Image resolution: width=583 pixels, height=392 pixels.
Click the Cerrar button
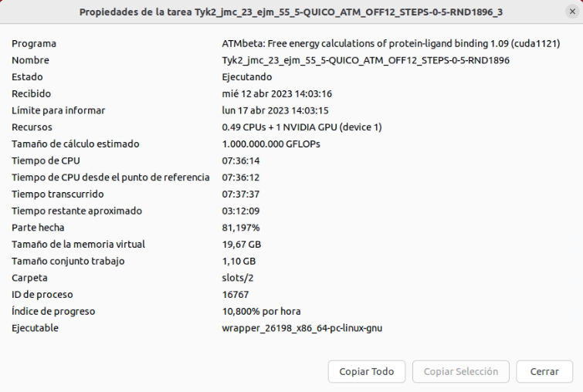[x=544, y=371]
